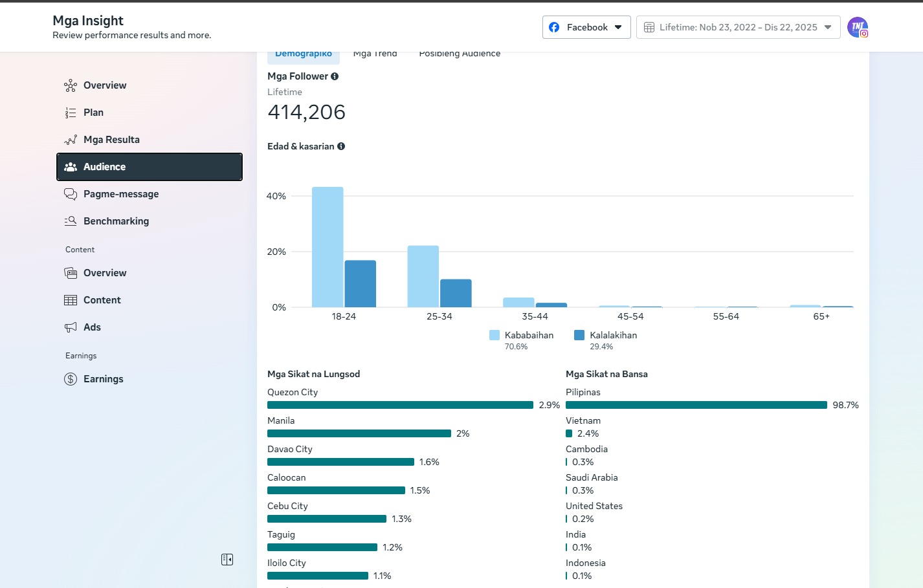Screen dimensions: 923x588
Task: Switch to the Mga Trend tab
Action: coord(375,54)
